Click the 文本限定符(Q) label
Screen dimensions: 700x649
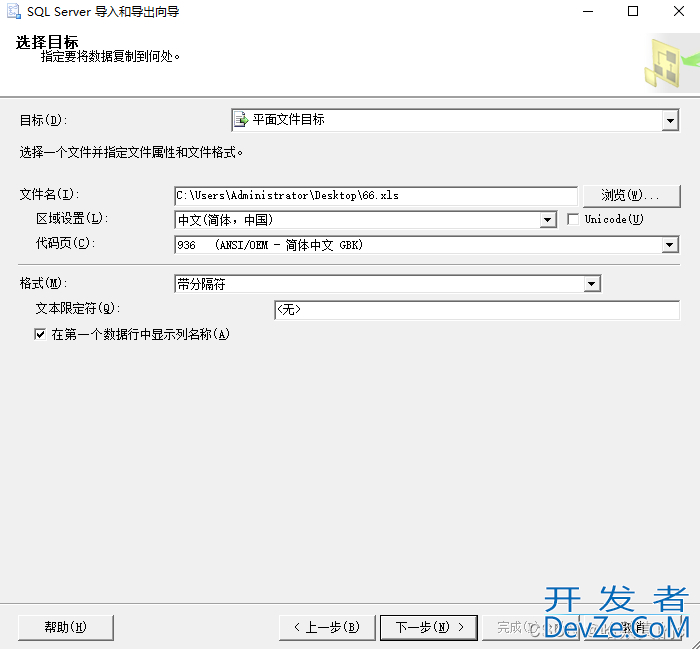coord(78,308)
